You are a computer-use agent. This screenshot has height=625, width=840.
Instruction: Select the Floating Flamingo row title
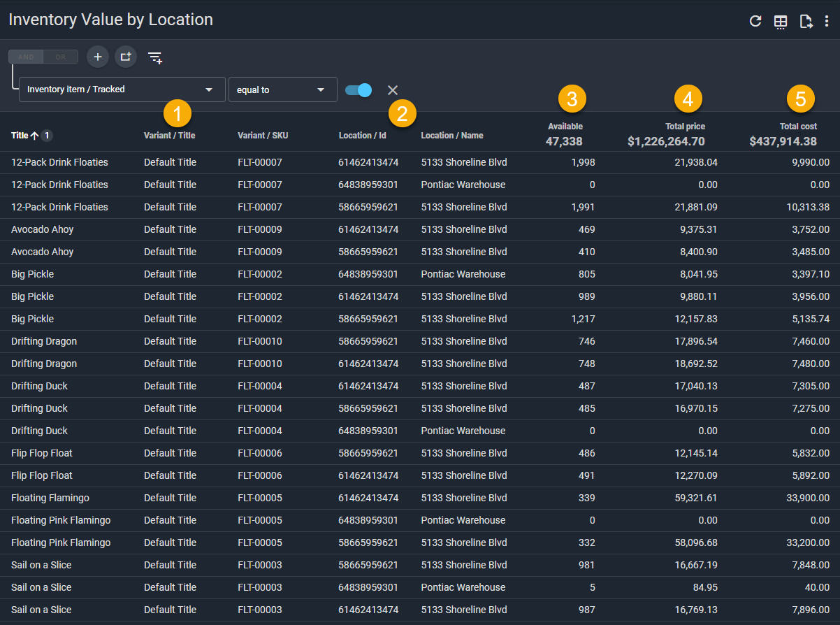(x=50, y=498)
